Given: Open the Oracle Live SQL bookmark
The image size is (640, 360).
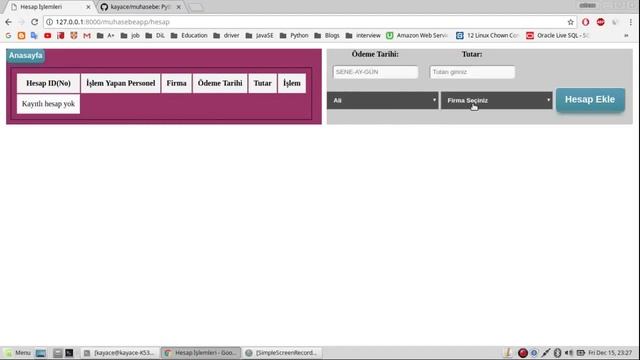Looking at the screenshot, I should [558, 36].
